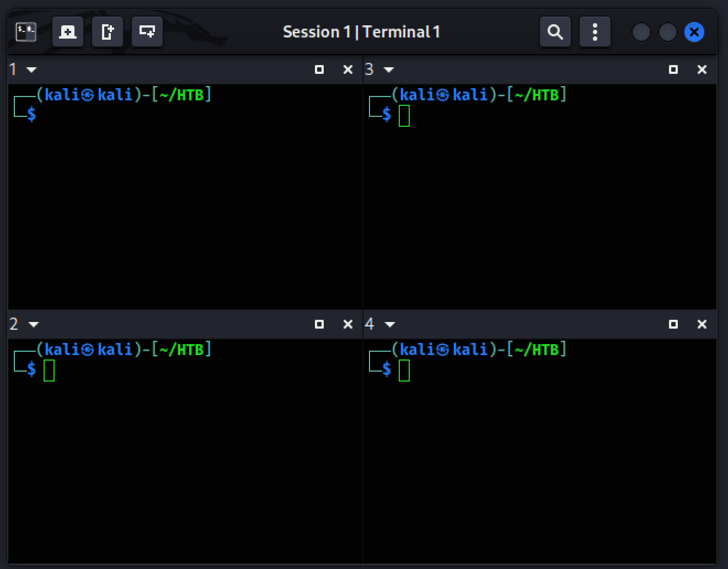
Task: Click the Session 1 | Terminal 1 title
Action: click(x=361, y=32)
